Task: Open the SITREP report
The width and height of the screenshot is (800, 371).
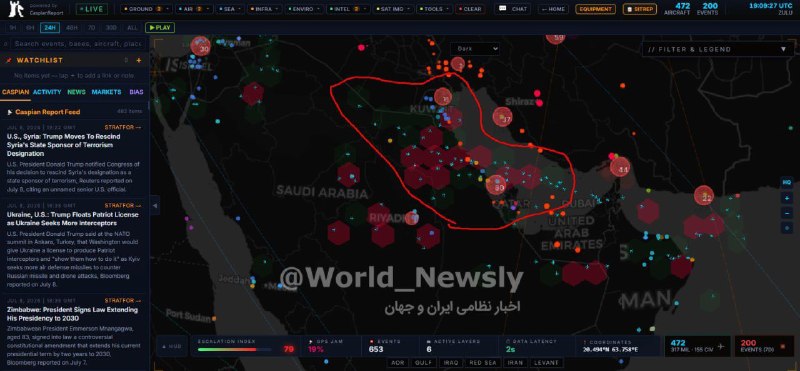Action: pyautogui.click(x=639, y=9)
